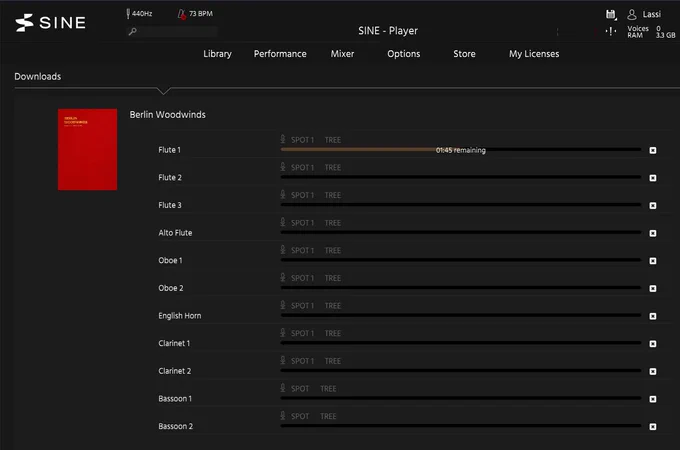Viewport: 680px width, 450px height.
Task: Click SPOT mic label for Bassoon 2
Action: [300, 417]
